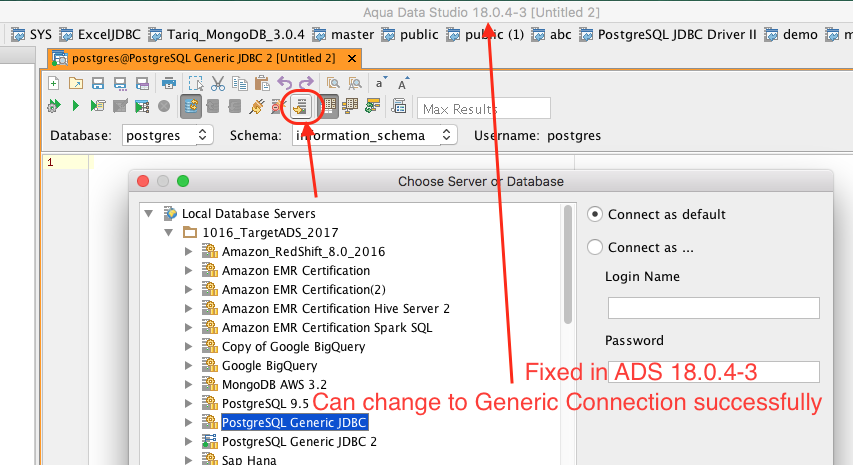This screenshot has height=465, width=853.
Task: Click the server tree scrollbar
Action: (567, 264)
